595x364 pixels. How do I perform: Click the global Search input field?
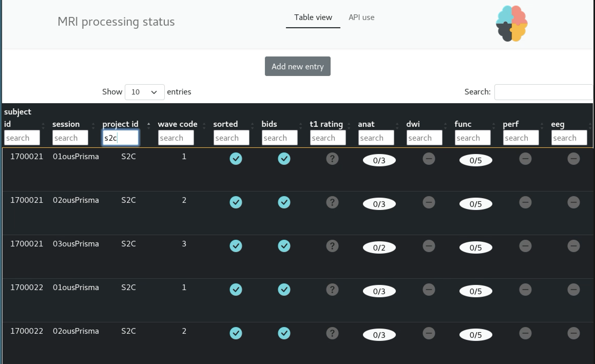click(543, 92)
